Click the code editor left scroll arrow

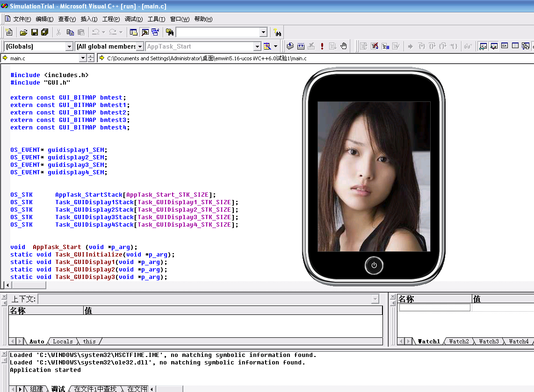coord(7,285)
